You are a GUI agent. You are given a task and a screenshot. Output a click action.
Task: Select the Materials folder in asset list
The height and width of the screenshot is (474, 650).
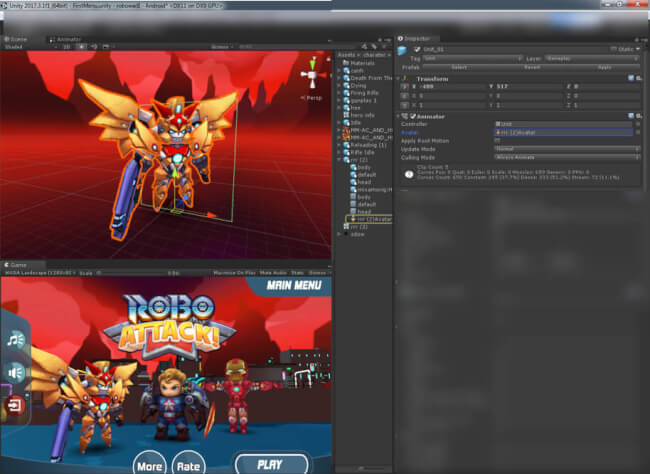pos(362,63)
